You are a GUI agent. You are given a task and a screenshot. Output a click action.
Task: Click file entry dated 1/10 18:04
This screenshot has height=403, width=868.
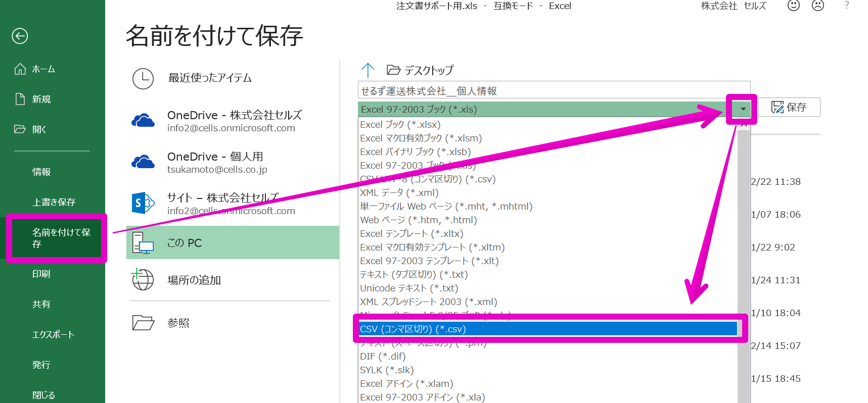(x=776, y=313)
